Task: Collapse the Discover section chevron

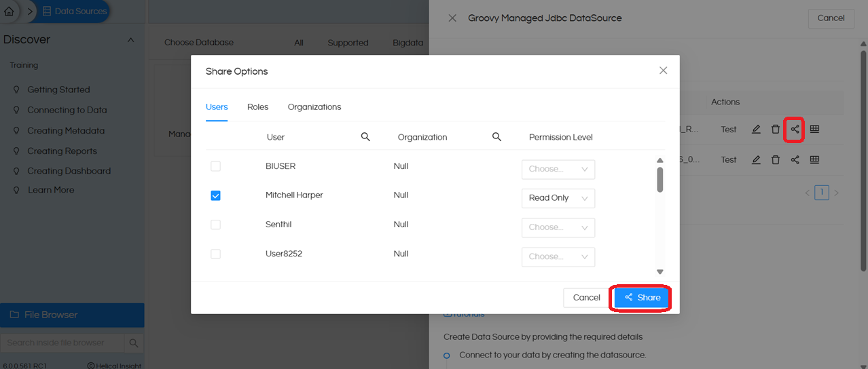Action: 130,40
